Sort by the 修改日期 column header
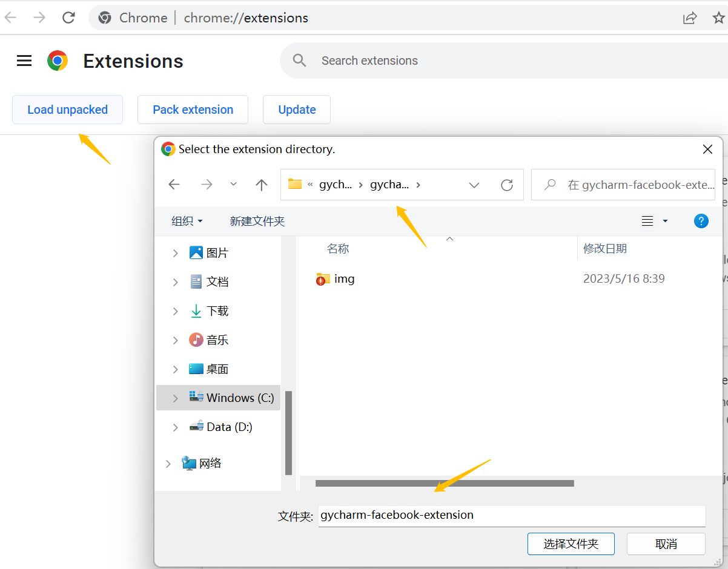The width and height of the screenshot is (728, 569). point(604,249)
